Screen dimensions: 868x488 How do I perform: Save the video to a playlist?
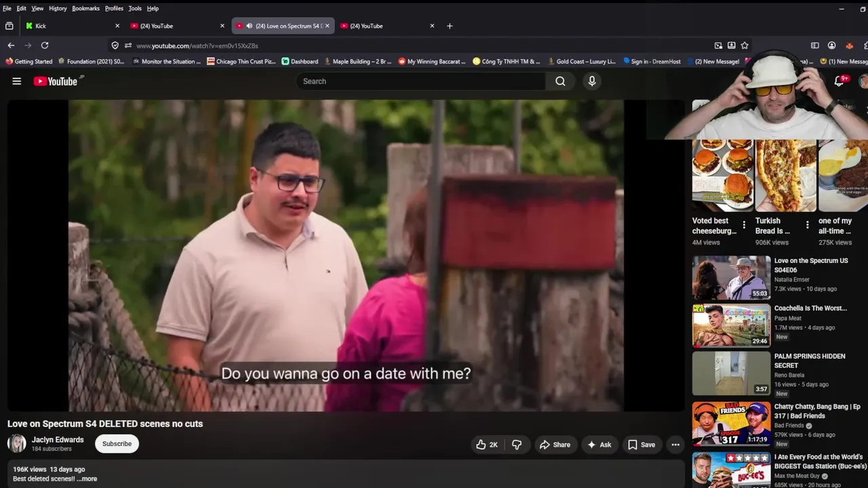(x=642, y=445)
